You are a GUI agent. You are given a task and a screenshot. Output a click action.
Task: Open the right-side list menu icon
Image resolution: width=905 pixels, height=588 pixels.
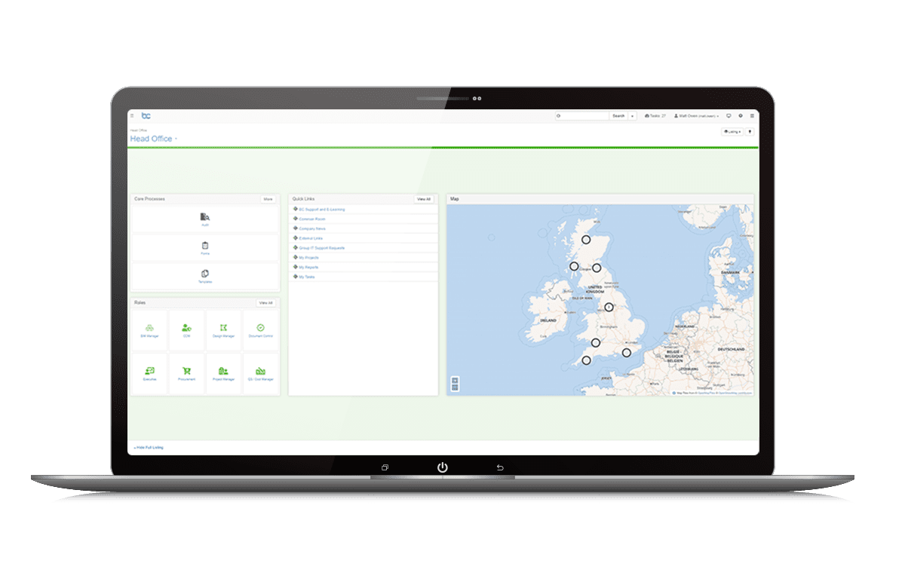click(752, 116)
